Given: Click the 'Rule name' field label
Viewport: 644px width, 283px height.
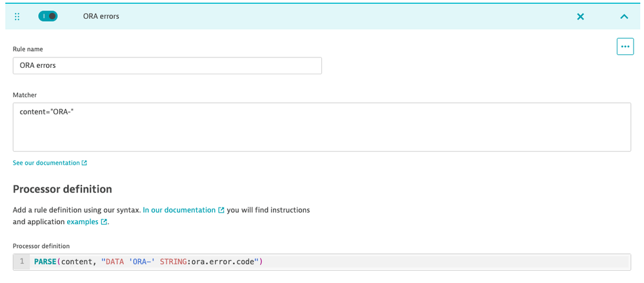Looking at the screenshot, I should pyautogui.click(x=28, y=49).
